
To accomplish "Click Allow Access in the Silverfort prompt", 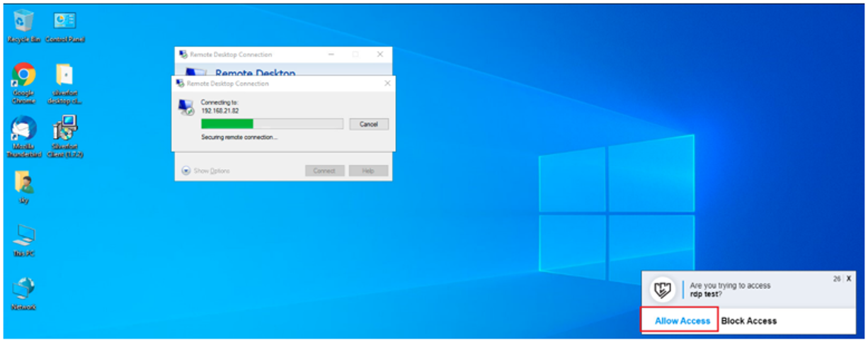I will (682, 320).
